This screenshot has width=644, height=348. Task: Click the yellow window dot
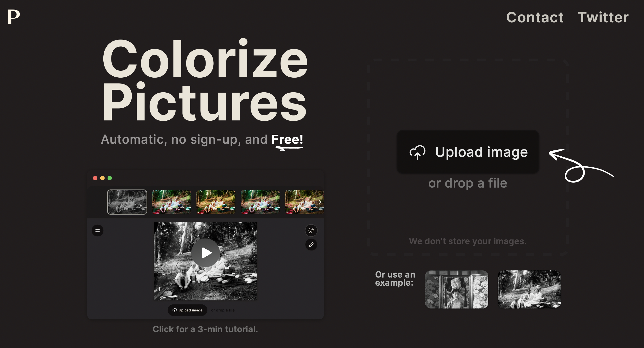pyautogui.click(x=102, y=178)
